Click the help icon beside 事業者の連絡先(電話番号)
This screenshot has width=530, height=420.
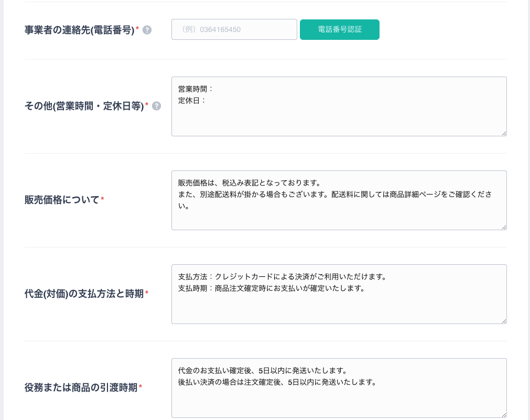pyautogui.click(x=147, y=30)
